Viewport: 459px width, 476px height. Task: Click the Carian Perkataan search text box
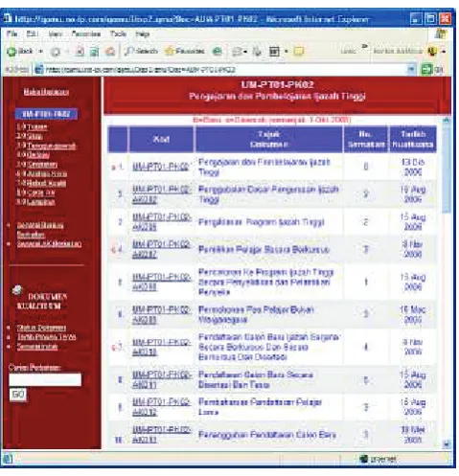[45, 379]
